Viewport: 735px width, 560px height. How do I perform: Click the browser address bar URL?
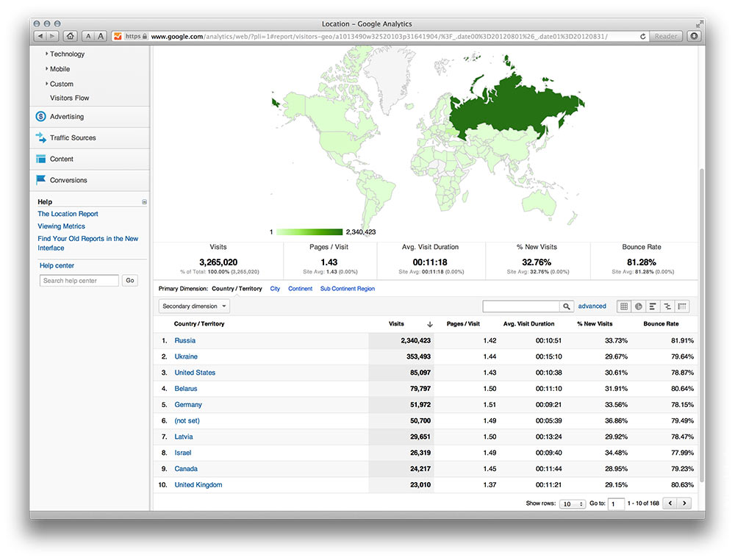point(379,36)
